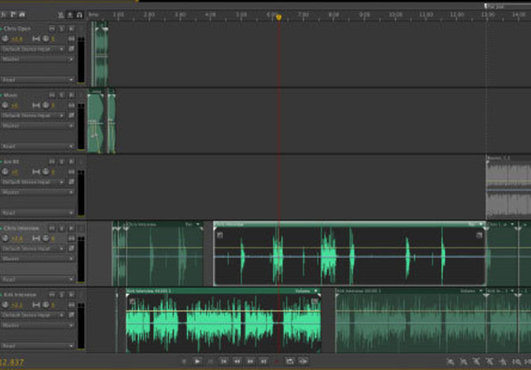Open the Music track Read automation dropdown
Screen dimensions: 531x370
(37, 146)
